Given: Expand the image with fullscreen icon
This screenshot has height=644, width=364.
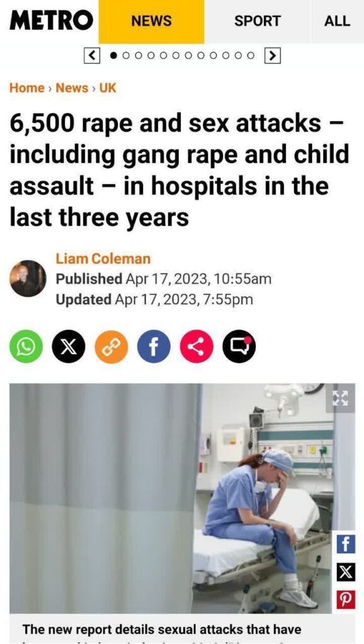Looking at the screenshot, I should tap(339, 398).
